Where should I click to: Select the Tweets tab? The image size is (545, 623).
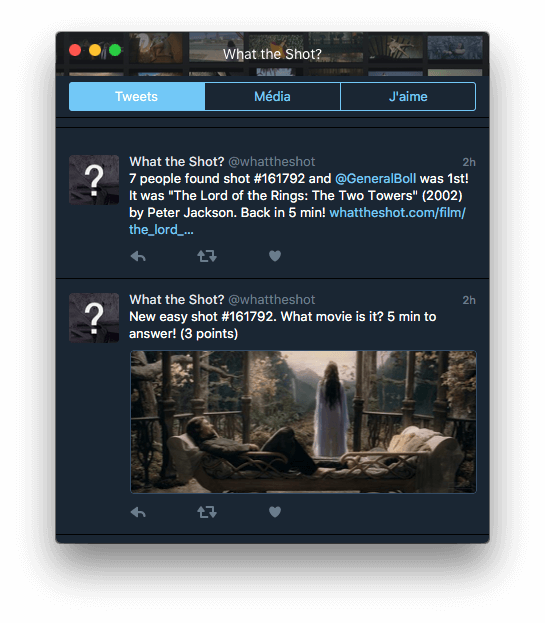[x=137, y=97]
